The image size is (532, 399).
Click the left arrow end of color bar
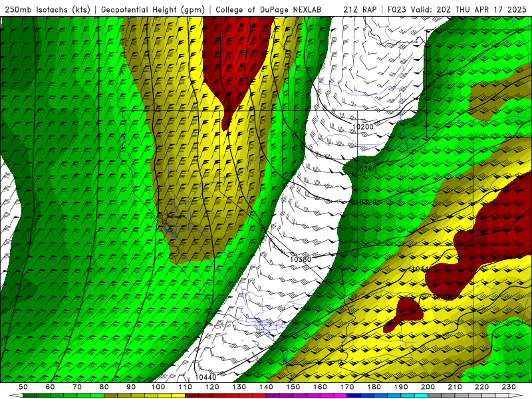(x=15, y=396)
